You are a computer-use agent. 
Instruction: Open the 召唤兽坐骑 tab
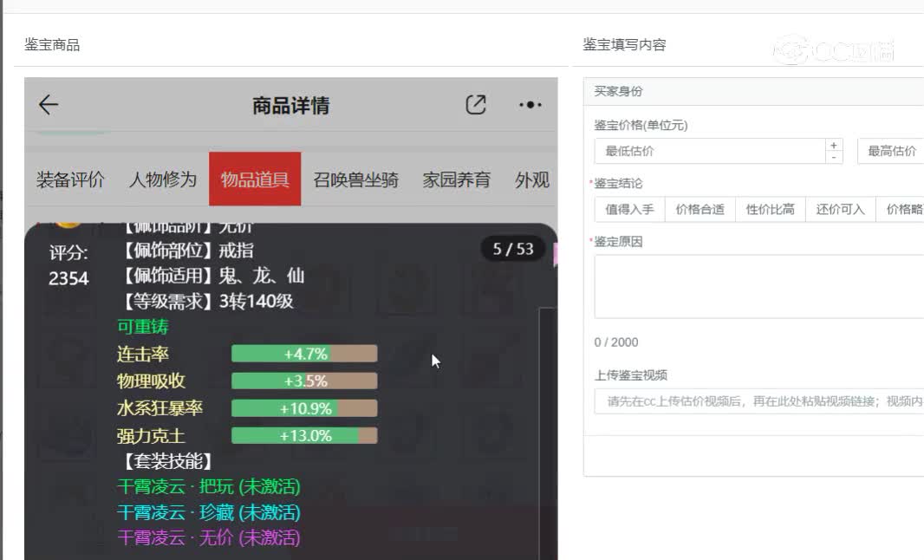[x=356, y=179]
